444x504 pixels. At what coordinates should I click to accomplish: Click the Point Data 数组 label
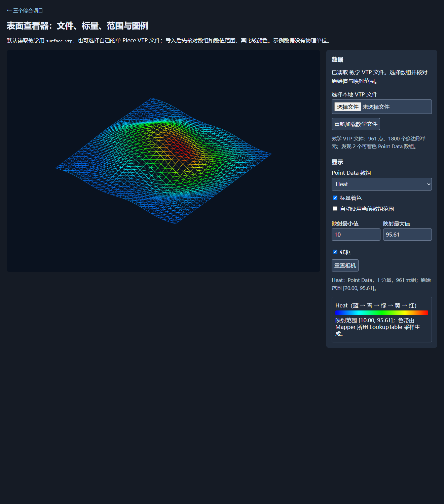coord(351,173)
